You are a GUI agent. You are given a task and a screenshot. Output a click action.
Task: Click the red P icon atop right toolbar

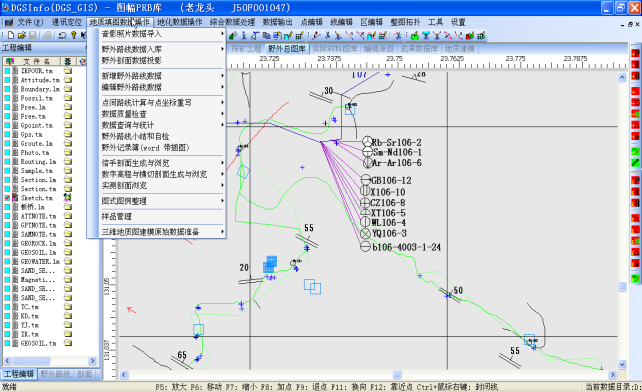635,53
